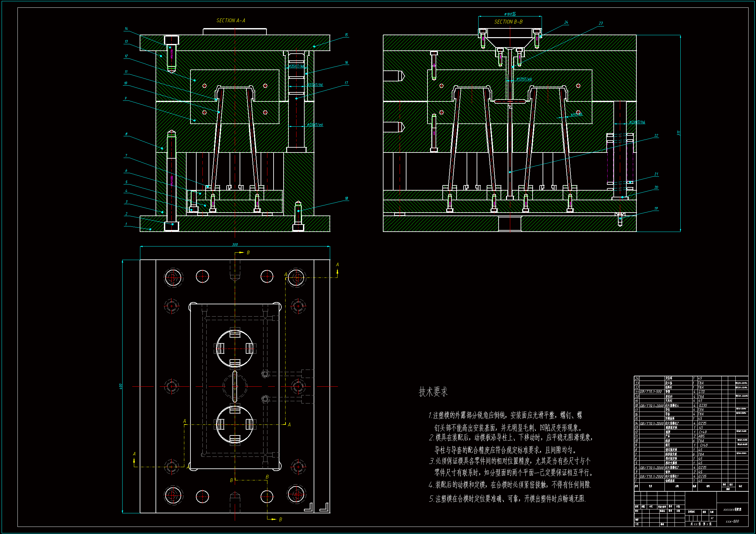
Task: Click the GB/T70.1-500 standard cell
Action: (651, 392)
